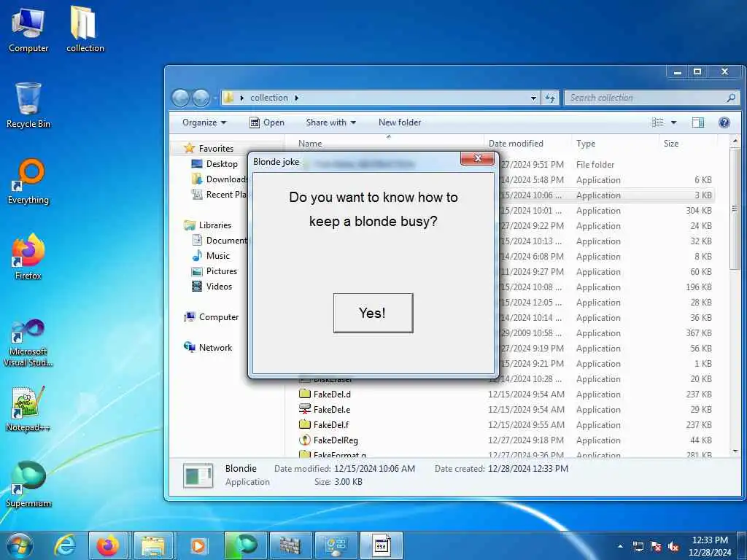Select Favorites in navigation pane
This screenshot has height=560, width=747.
pos(216,149)
